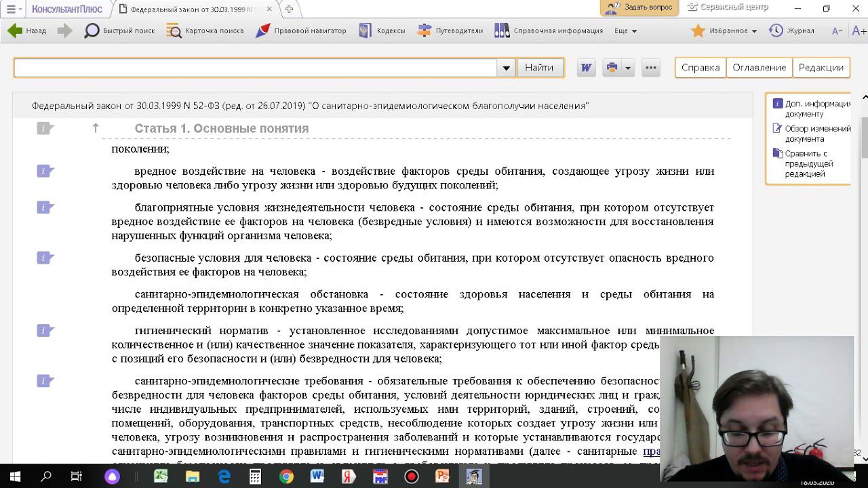This screenshot has width=868, height=488.
Task: Click info icon beside санитарно-эпидемиологические требования paragraph
Action: click(x=45, y=381)
